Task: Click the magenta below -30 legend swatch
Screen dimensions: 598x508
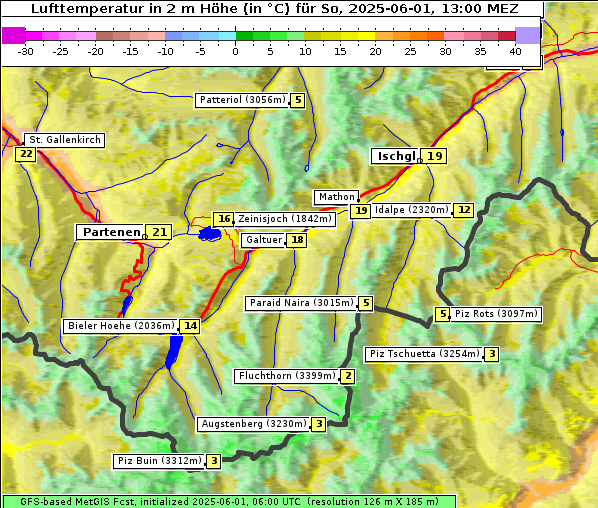Action: tap(13, 35)
